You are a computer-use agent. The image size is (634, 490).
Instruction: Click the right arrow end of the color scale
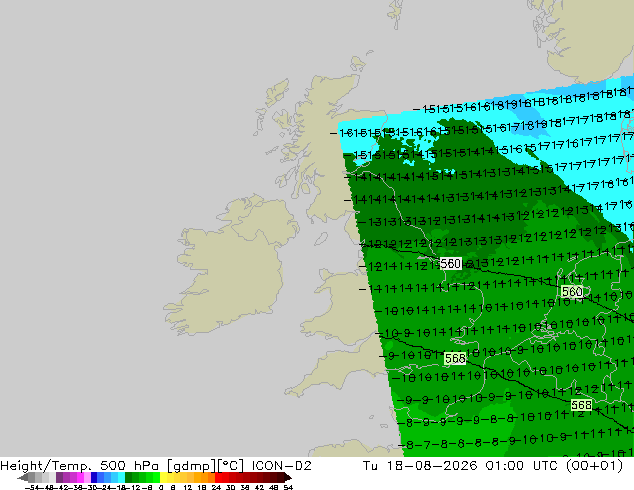click(x=287, y=478)
